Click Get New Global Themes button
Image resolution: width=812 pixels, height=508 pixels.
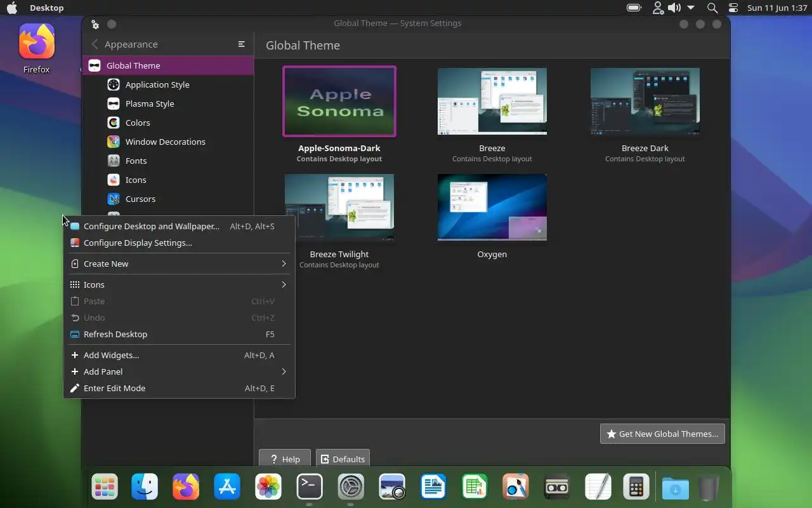(x=662, y=434)
